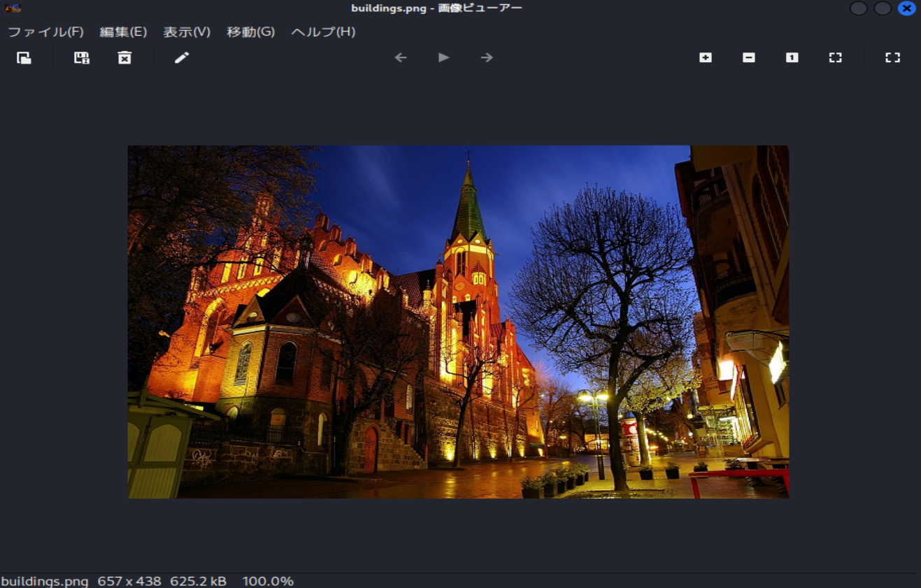This screenshot has height=588, width=921.
Task: Click the 100.0% zoom level text
Action: pyautogui.click(x=268, y=581)
